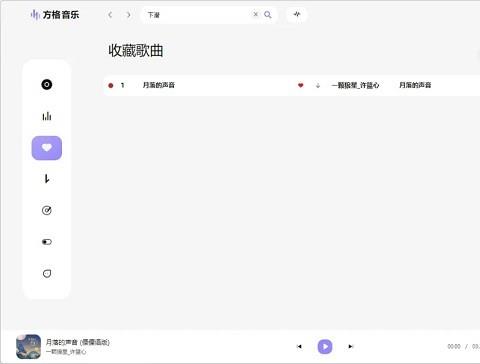Skip to the next track
The height and width of the screenshot is (364, 480).
click(x=350, y=347)
